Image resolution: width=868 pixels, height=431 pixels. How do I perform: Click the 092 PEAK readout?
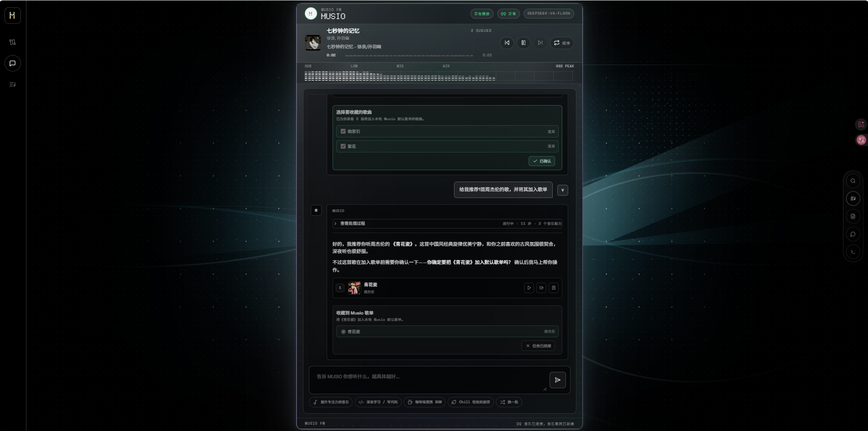tap(565, 66)
